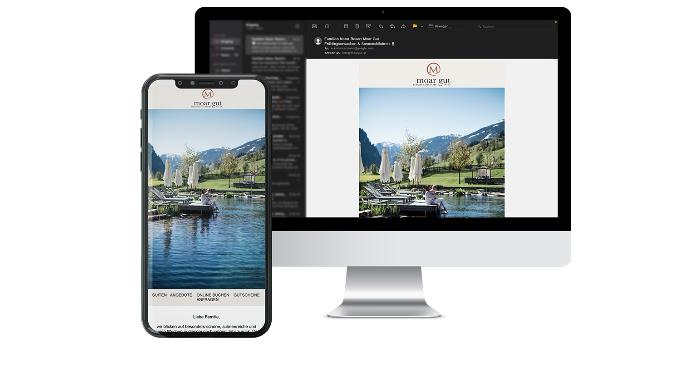Click the sender avatar in email header
The image size is (694, 390).
pyautogui.click(x=318, y=41)
